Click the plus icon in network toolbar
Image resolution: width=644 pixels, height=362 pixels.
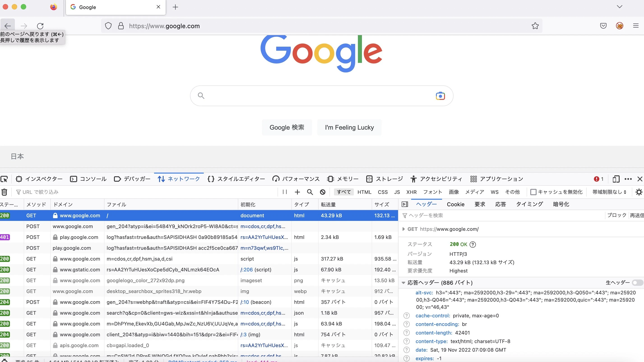click(x=297, y=192)
